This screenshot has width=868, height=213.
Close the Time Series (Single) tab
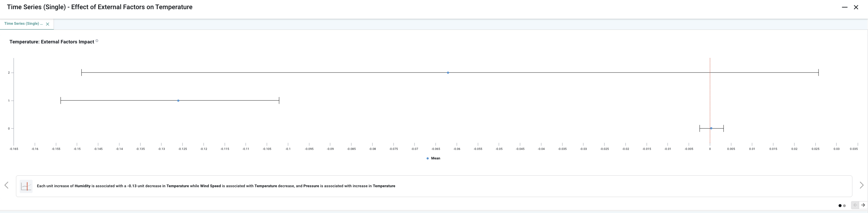tap(47, 24)
